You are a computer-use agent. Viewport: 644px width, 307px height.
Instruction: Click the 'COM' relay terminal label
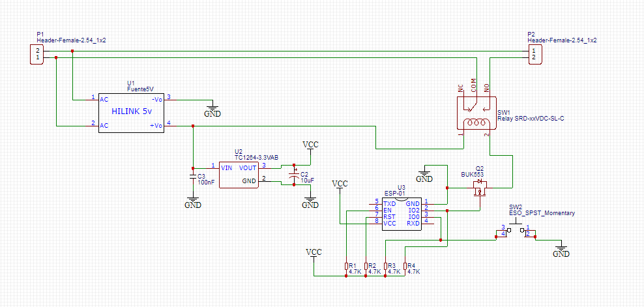(x=473, y=85)
